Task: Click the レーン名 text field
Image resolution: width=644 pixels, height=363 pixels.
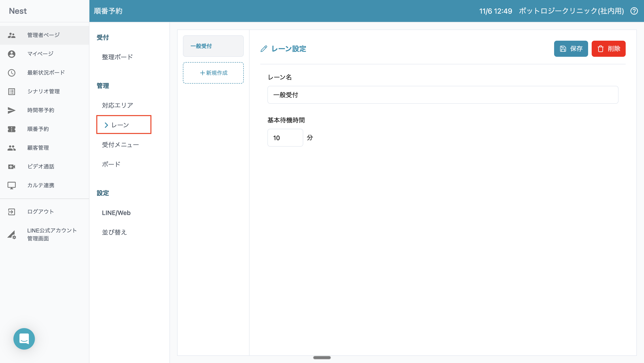Action: tap(443, 95)
